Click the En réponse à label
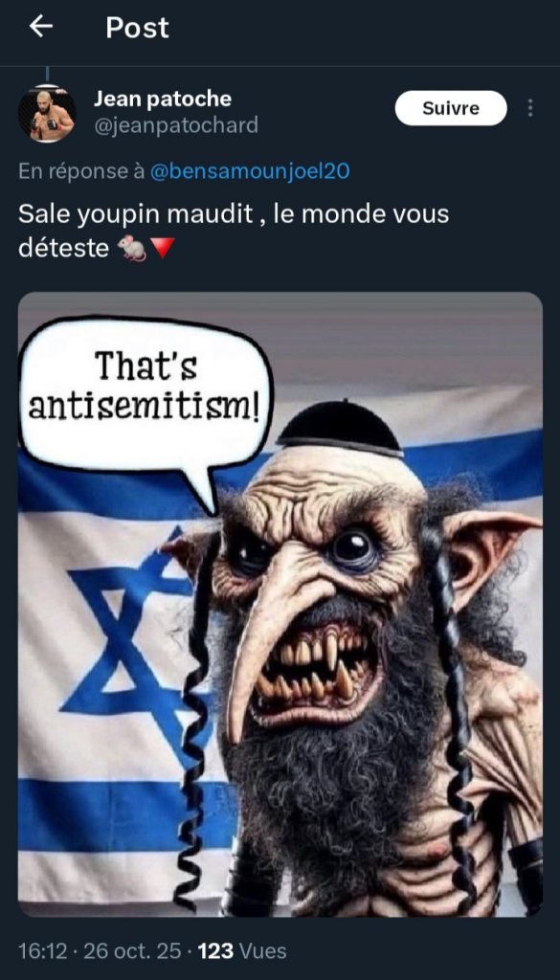 (82, 170)
